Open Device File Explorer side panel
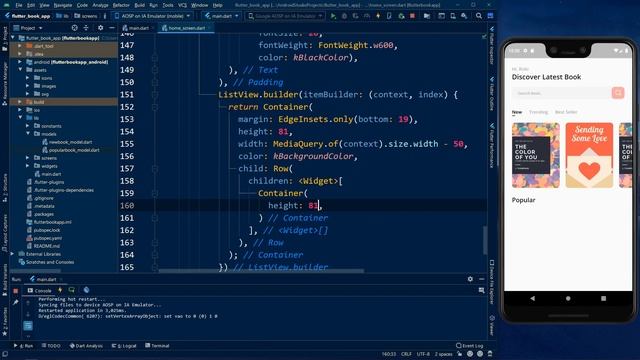The height and width of the screenshot is (360, 640). point(492,282)
